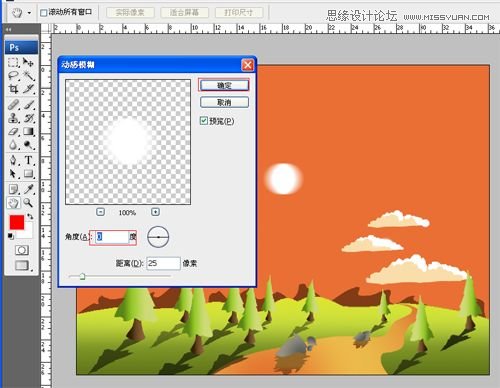Confirm Motion Blur with OK button
The width and height of the screenshot is (500, 388).
point(224,85)
